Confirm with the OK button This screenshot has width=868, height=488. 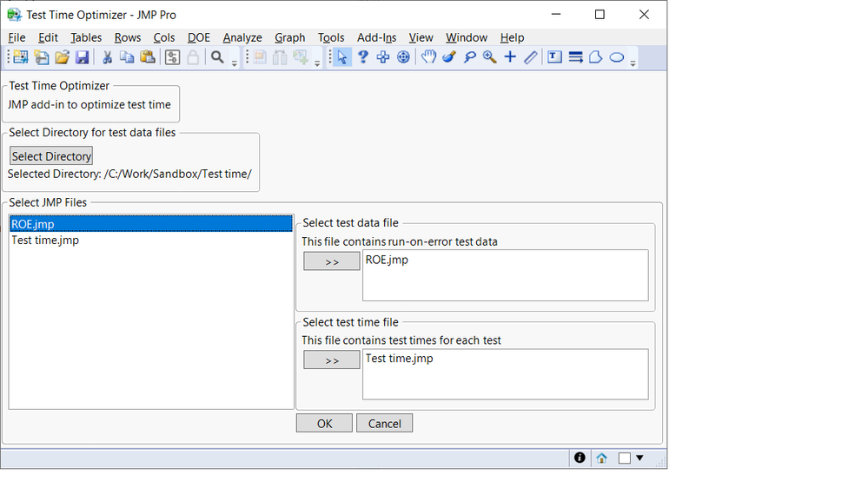point(324,423)
